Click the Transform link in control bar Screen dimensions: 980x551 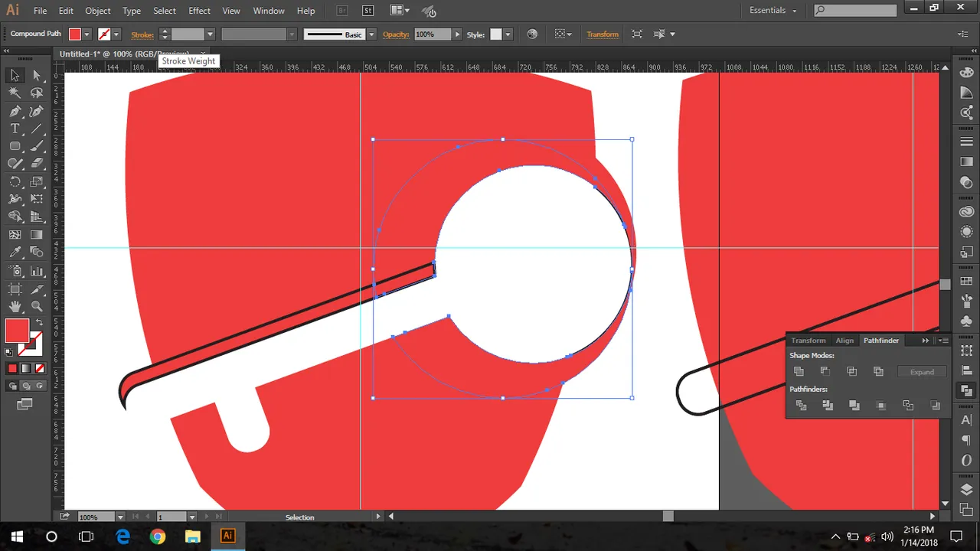(x=603, y=34)
